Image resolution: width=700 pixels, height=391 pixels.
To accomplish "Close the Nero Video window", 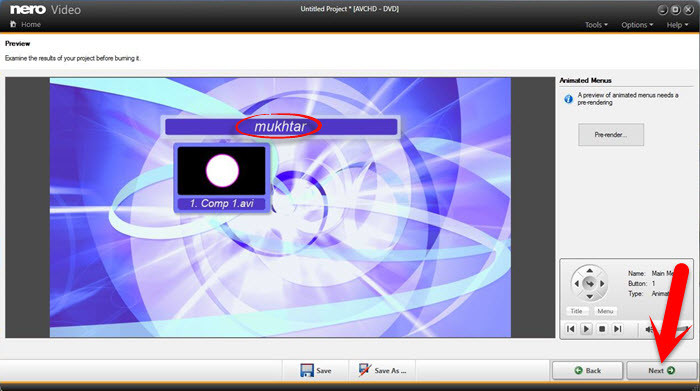I will click(688, 10).
